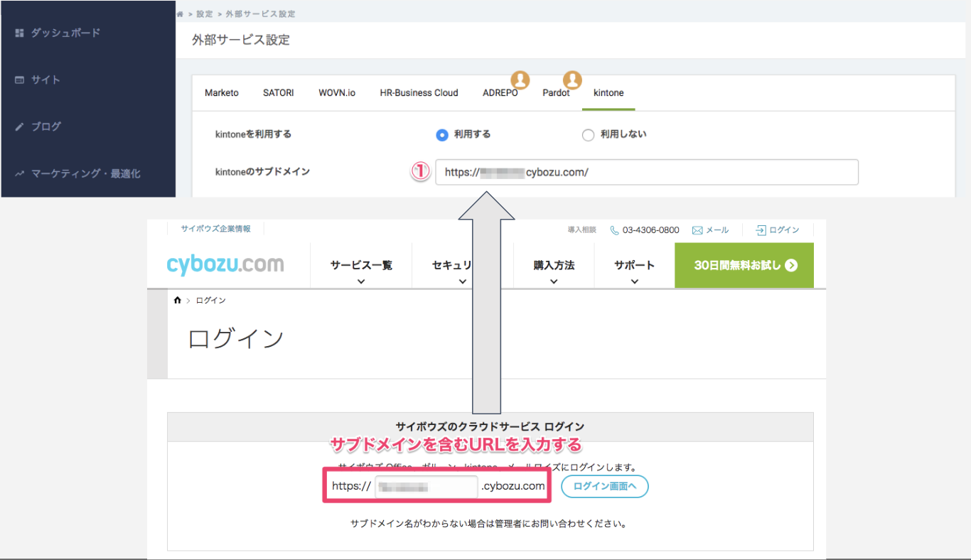Click the サブドメイン名がわからない場合 help text
This screenshot has height=560, width=971.
(490, 524)
